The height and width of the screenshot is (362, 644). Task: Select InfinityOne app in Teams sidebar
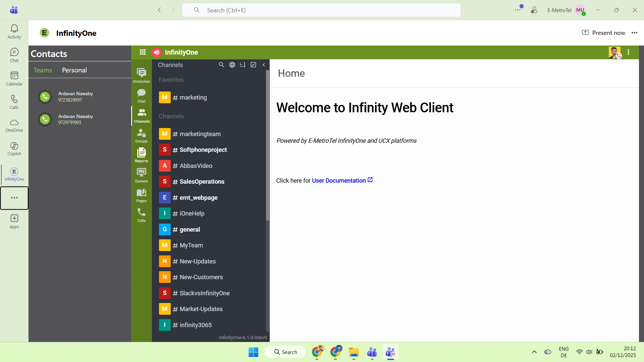point(14,174)
